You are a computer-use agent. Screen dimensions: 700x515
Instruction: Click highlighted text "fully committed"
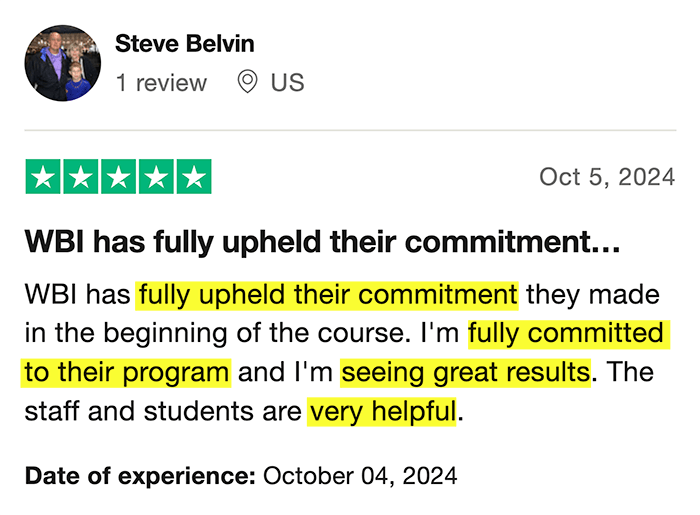point(566,333)
